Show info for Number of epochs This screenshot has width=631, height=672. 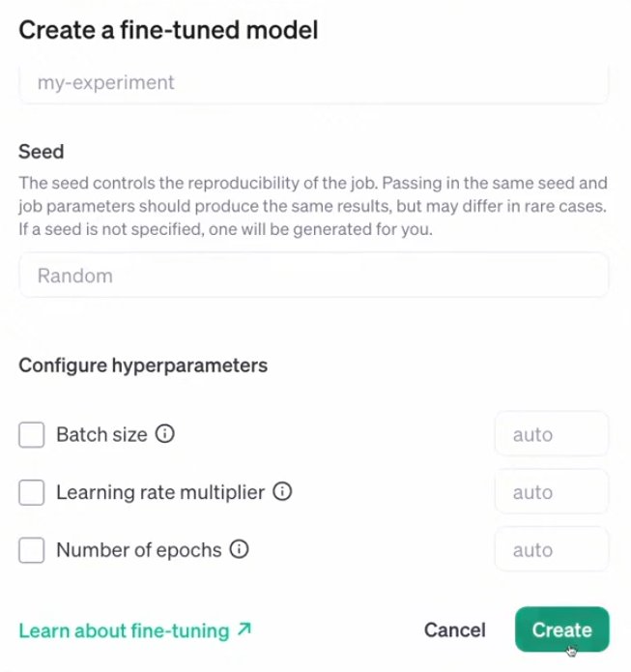click(239, 549)
